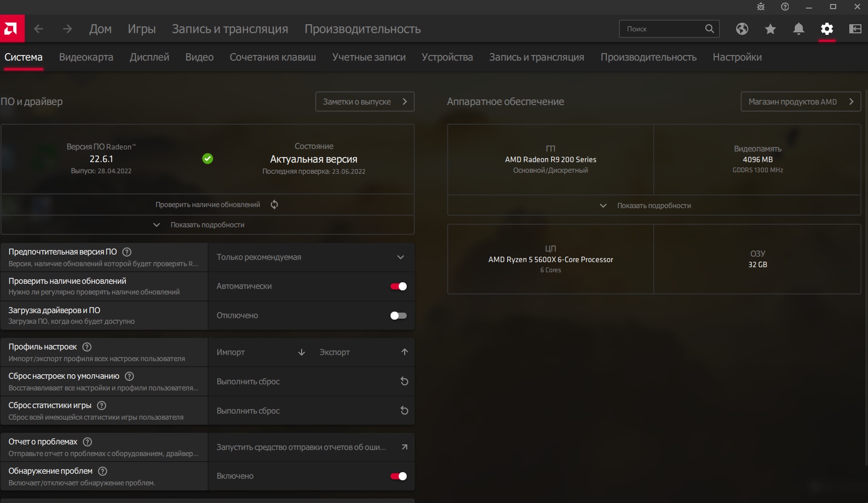This screenshot has height=503, width=868.
Task: Go forward with the right arrow
Action: coord(67,29)
